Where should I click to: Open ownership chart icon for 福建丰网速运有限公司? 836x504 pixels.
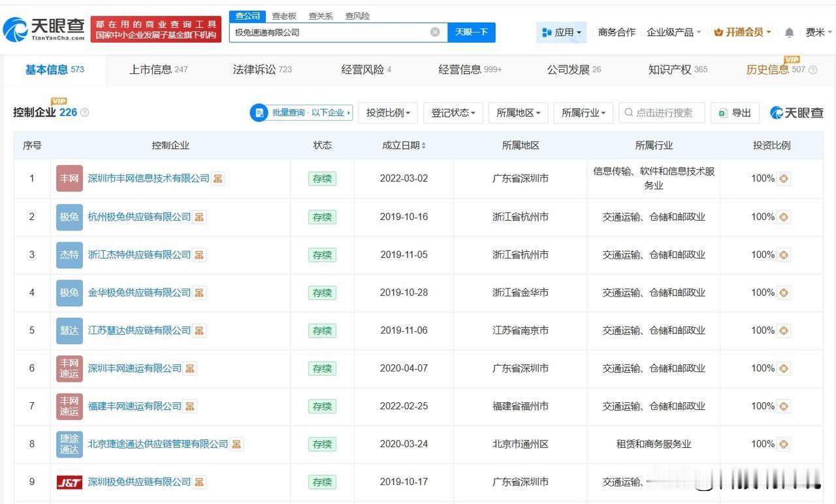190,406
